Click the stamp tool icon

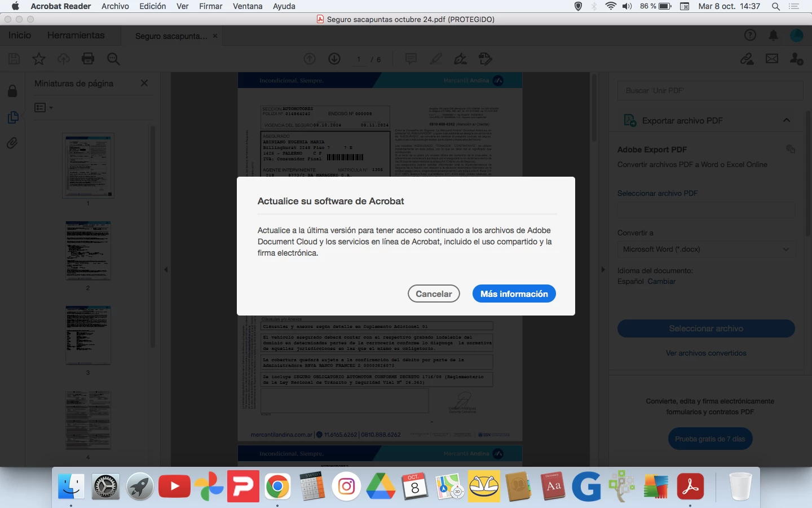486,59
